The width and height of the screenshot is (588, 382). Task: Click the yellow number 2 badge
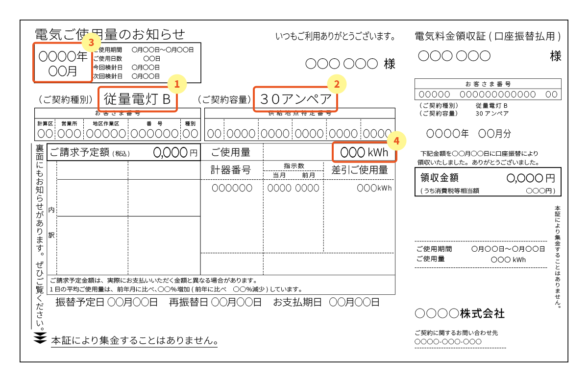pos(337,84)
